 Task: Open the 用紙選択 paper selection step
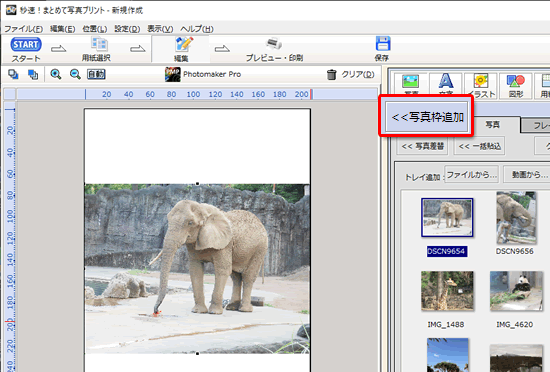click(96, 49)
